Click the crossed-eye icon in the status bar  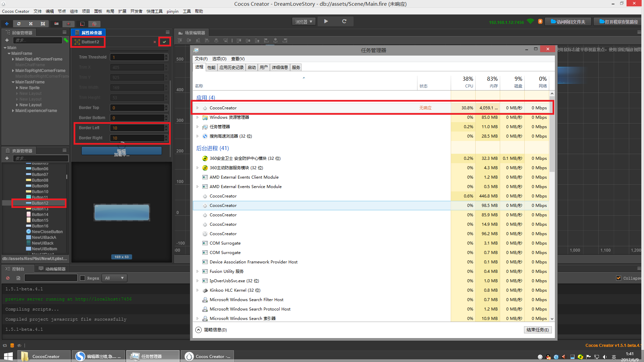(x=19, y=346)
